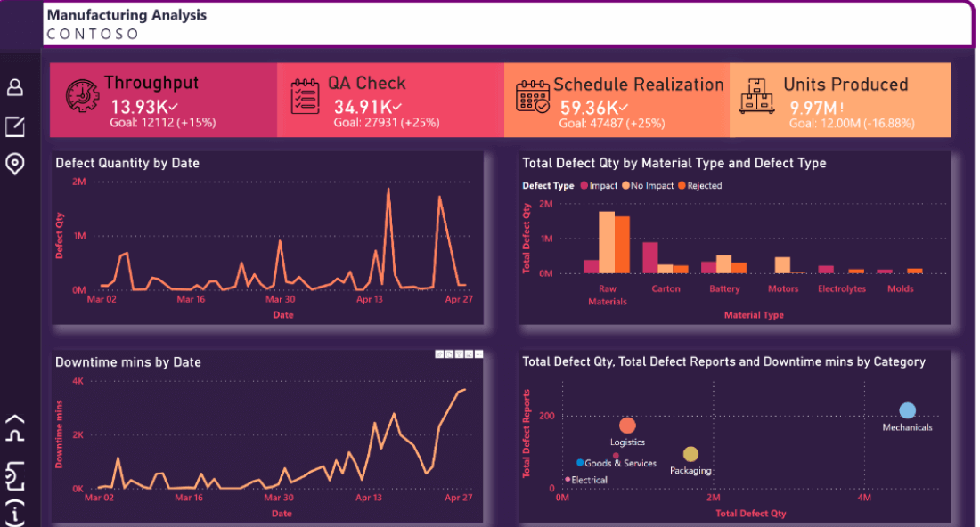Click the user profile icon in the left sidebar
Viewport: 980px width, 527px height.
[x=14, y=86]
